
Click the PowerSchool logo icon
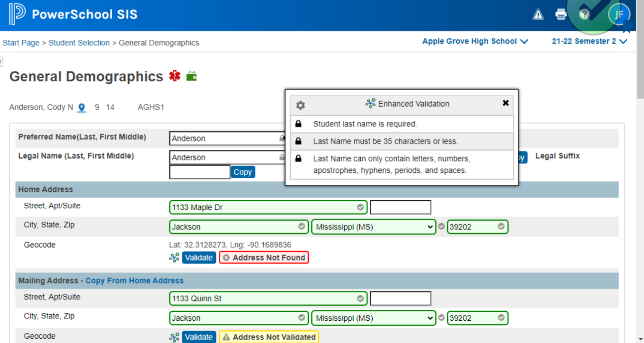point(17,14)
